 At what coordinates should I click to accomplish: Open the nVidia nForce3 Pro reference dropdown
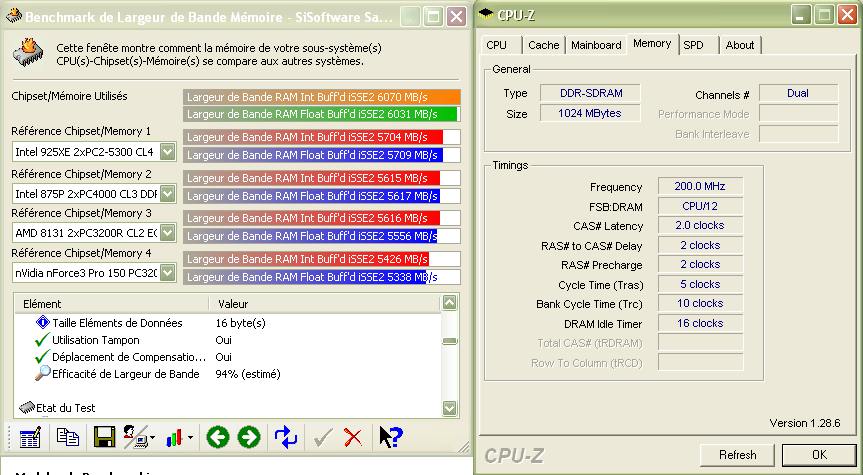click(x=167, y=272)
